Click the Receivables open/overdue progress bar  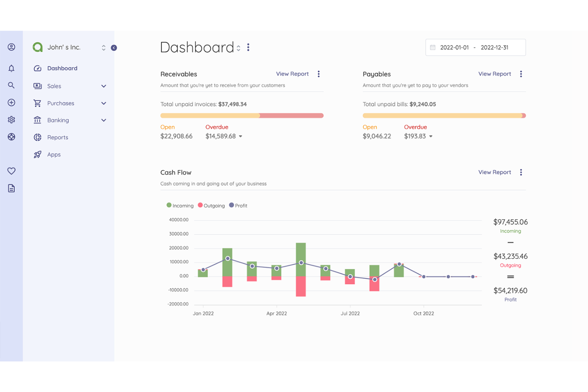coord(242,115)
